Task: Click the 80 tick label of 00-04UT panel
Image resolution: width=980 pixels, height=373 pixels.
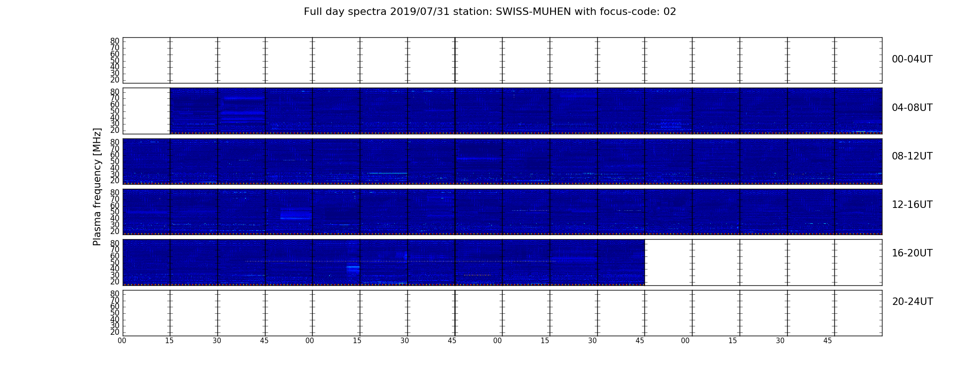Action: [x=115, y=41]
